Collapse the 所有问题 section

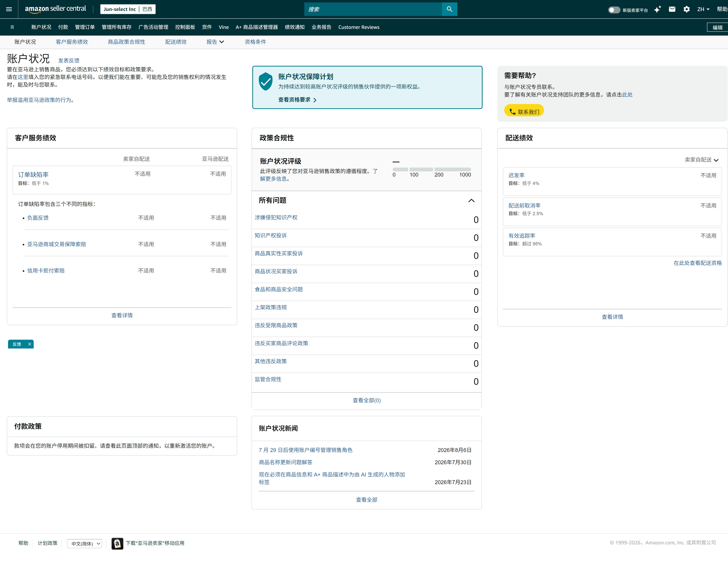click(471, 200)
